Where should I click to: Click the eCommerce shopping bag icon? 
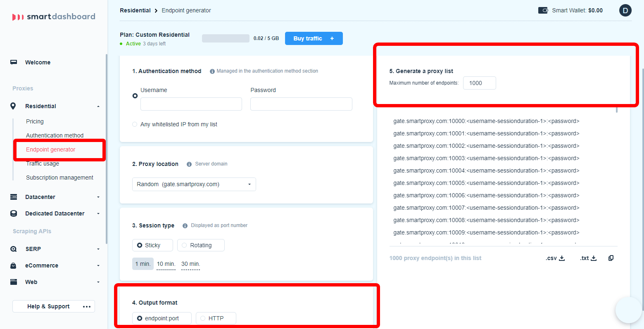[x=14, y=265]
